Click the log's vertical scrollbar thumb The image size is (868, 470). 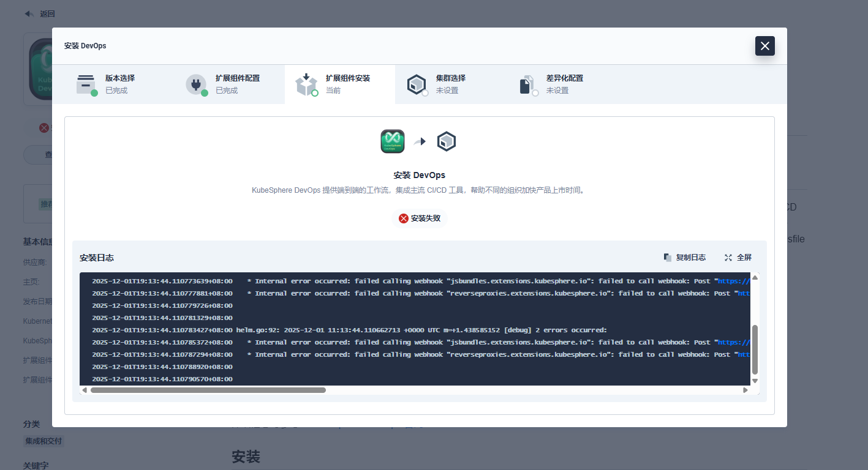[755, 349]
